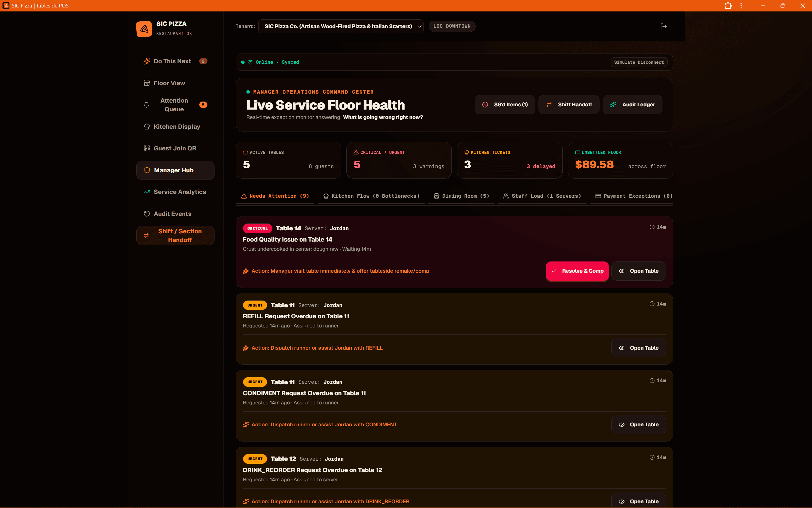Click the Critical / Urgent stat card
The image size is (812, 508).
click(399, 160)
